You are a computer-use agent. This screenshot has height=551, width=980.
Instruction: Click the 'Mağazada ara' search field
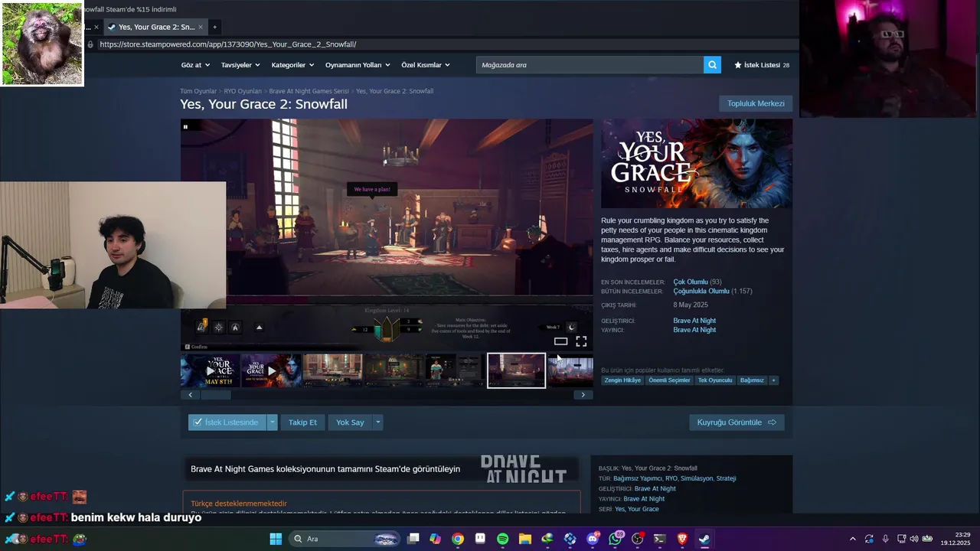point(590,65)
